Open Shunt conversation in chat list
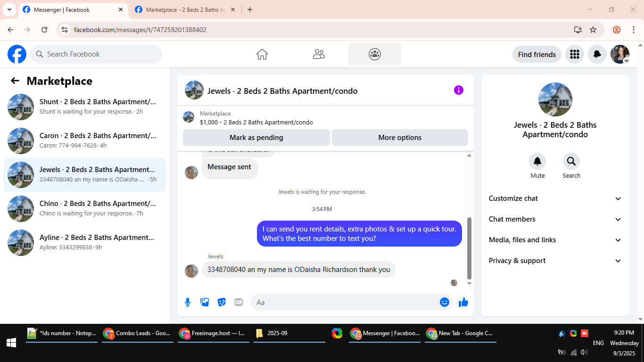The width and height of the screenshot is (644, 362). [x=85, y=107]
